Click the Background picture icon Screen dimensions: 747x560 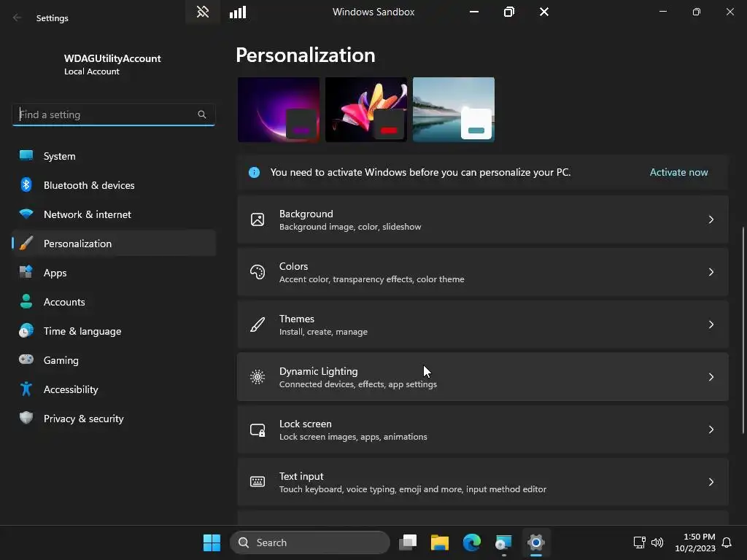click(x=258, y=219)
